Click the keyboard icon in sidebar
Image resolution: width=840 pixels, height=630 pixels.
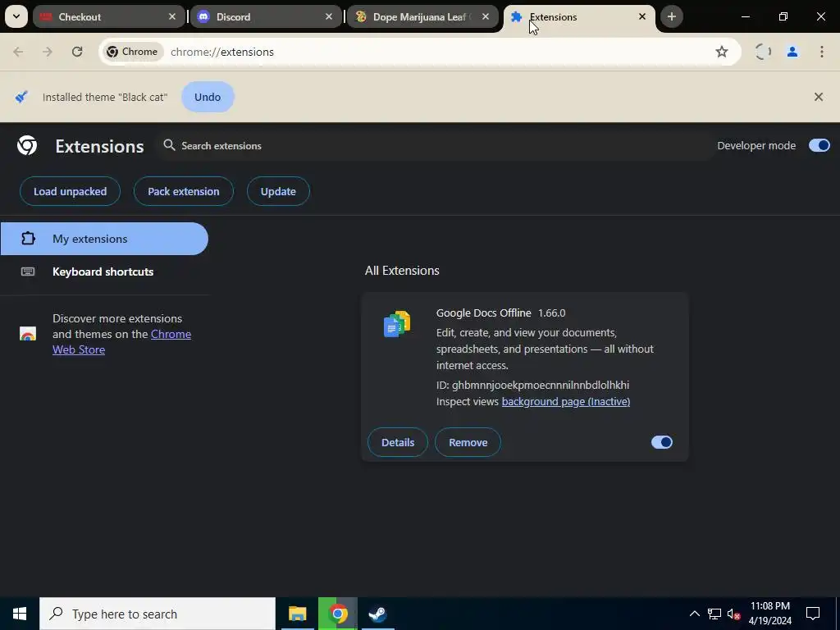coord(28,272)
